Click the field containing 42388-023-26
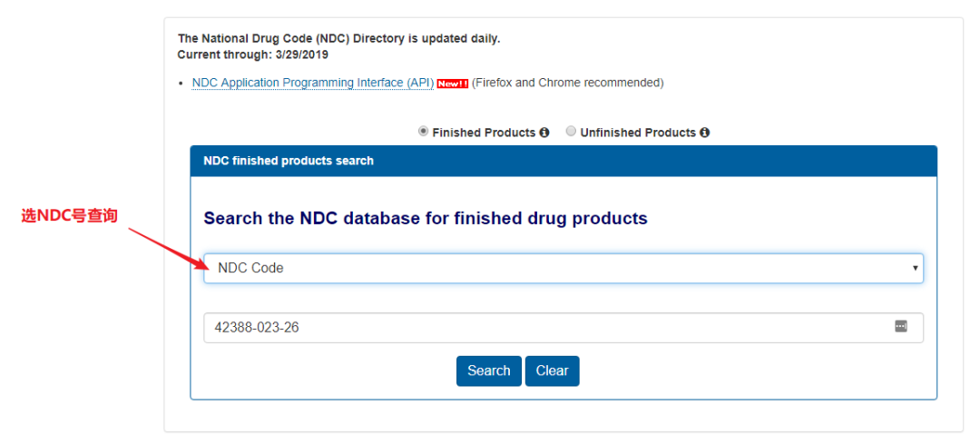 point(544,328)
